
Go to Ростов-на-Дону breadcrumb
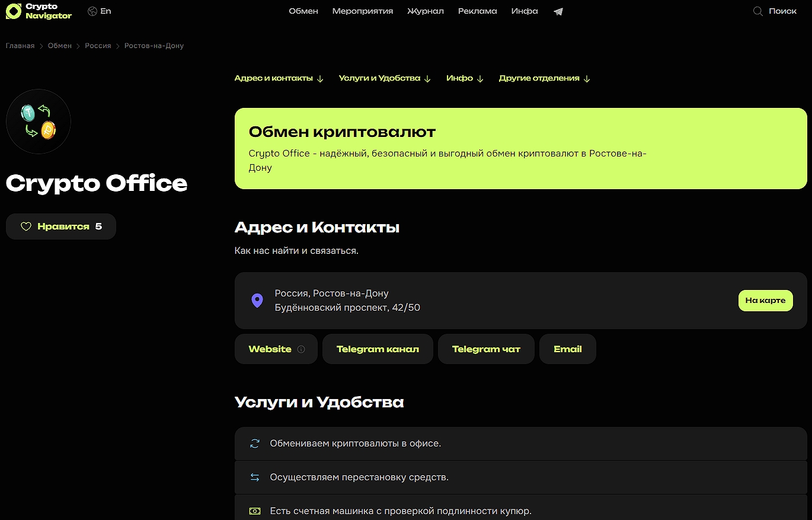(x=154, y=46)
